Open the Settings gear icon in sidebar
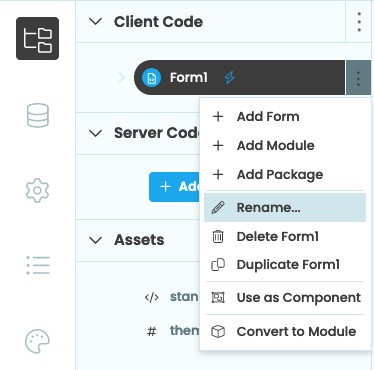This screenshot has height=370, width=374. pos(37,190)
